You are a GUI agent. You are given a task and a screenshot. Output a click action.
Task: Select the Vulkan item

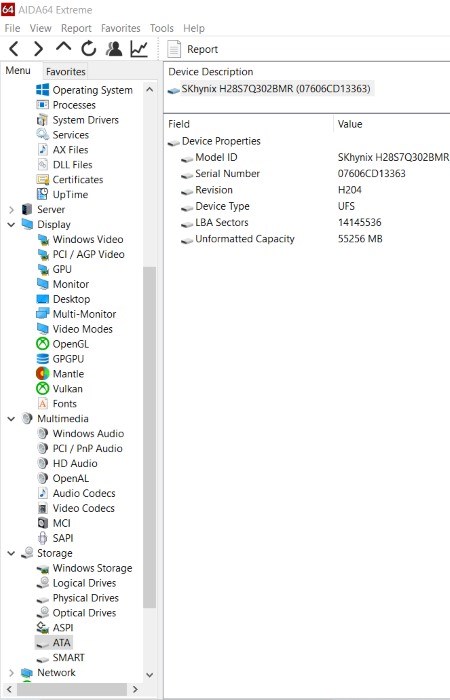(x=59, y=388)
